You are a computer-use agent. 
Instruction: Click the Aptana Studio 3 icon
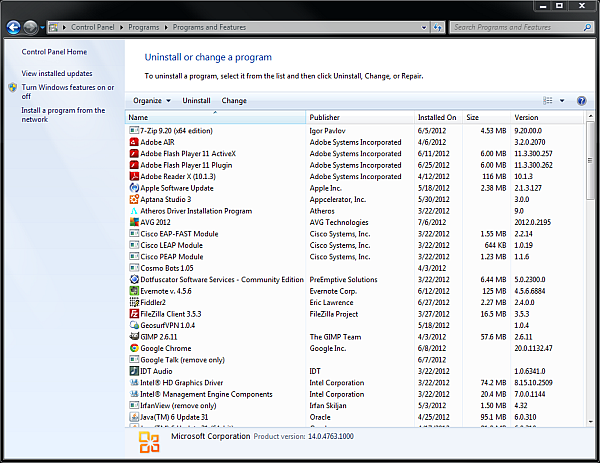click(134, 199)
